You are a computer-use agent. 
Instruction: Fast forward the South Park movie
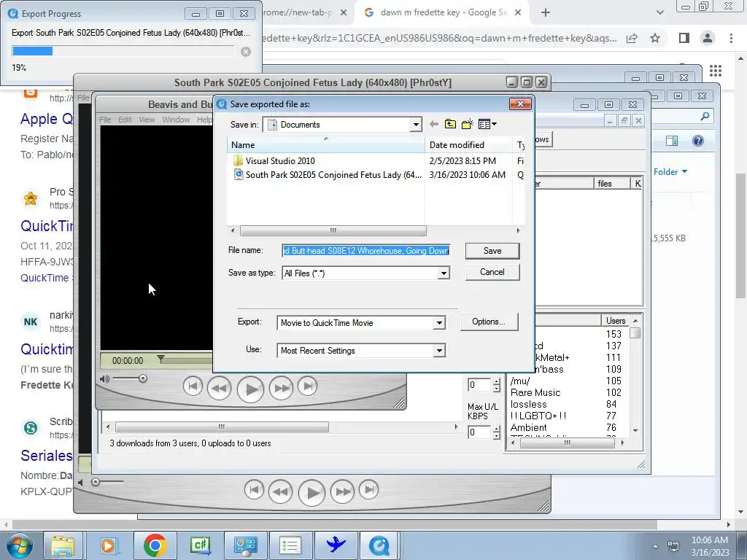pyautogui.click(x=343, y=491)
